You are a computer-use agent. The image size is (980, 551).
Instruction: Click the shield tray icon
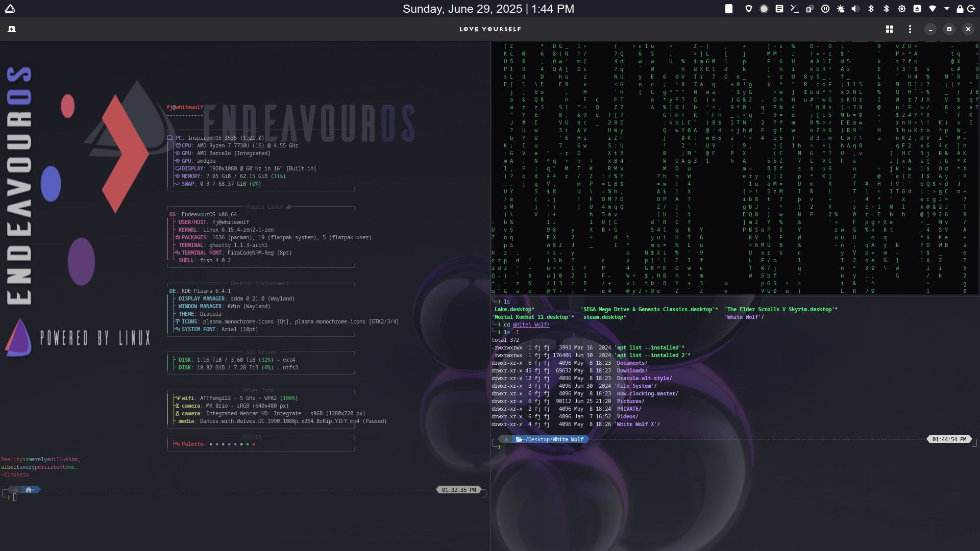tap(749, 9)
